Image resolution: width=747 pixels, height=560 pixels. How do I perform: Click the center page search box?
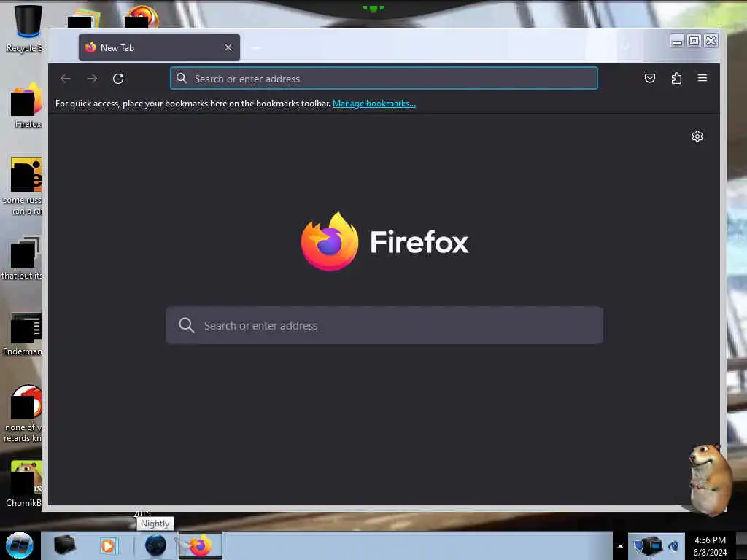pos(384,325)
